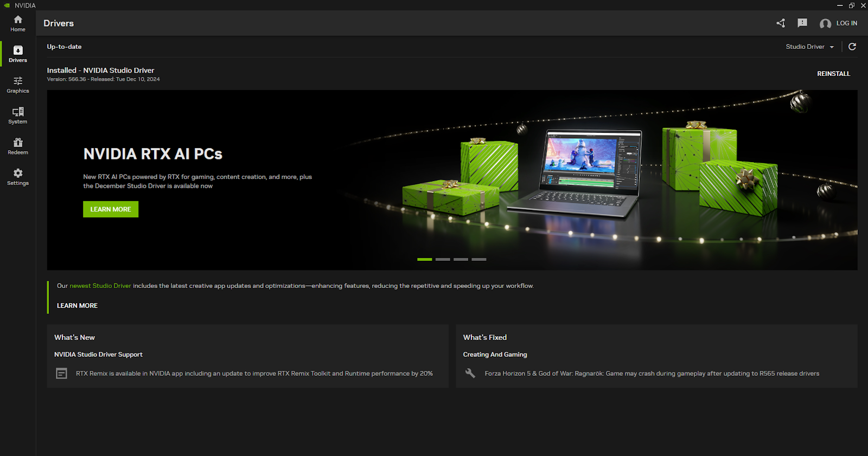Click the What's New heading
Image resolution: width=868 pixels, height=456 pixels.
coord(74,337)
